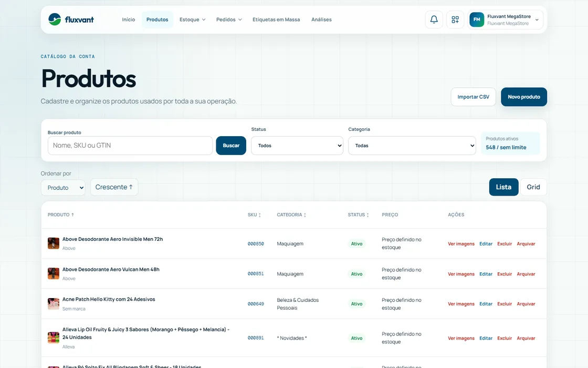
Task: Click Excluir for Acne Patch Hello Kitty
Action: (505, 304)
